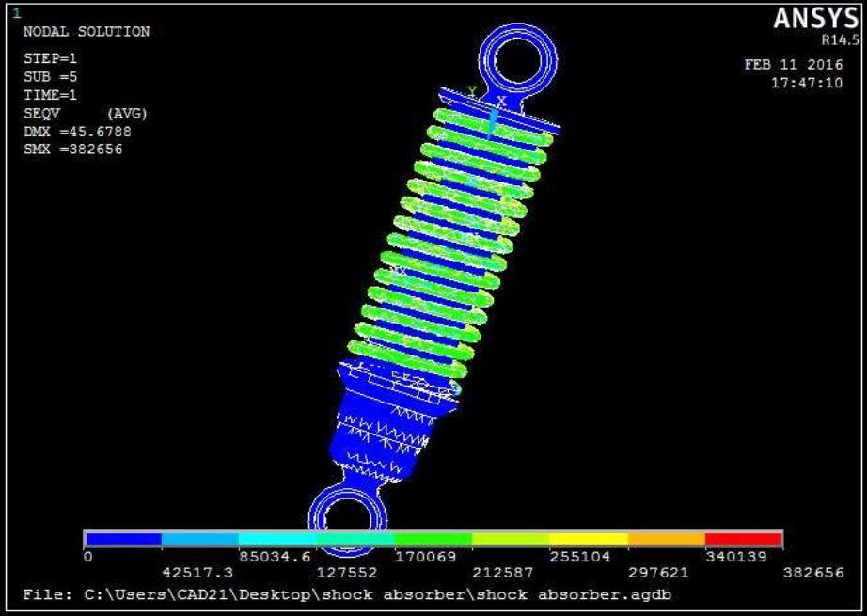Click the X axis triad label

pos(501,102)
